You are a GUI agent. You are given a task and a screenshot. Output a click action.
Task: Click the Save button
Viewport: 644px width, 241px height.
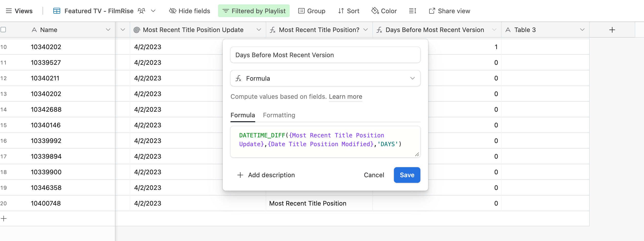pos(407,175)
